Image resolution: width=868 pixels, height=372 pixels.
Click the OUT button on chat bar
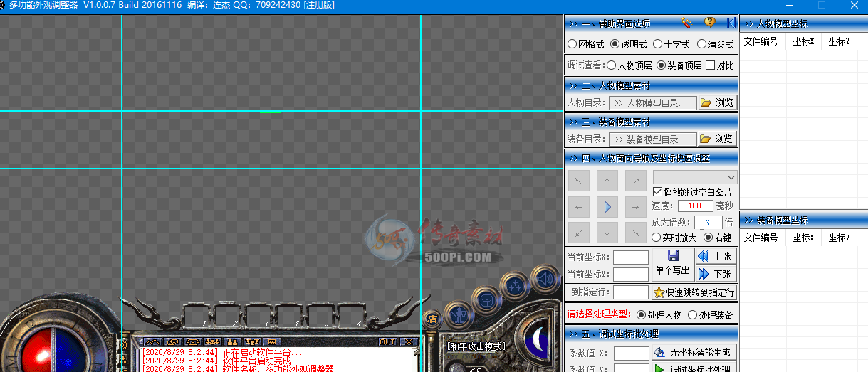click(x=387, y=342)
